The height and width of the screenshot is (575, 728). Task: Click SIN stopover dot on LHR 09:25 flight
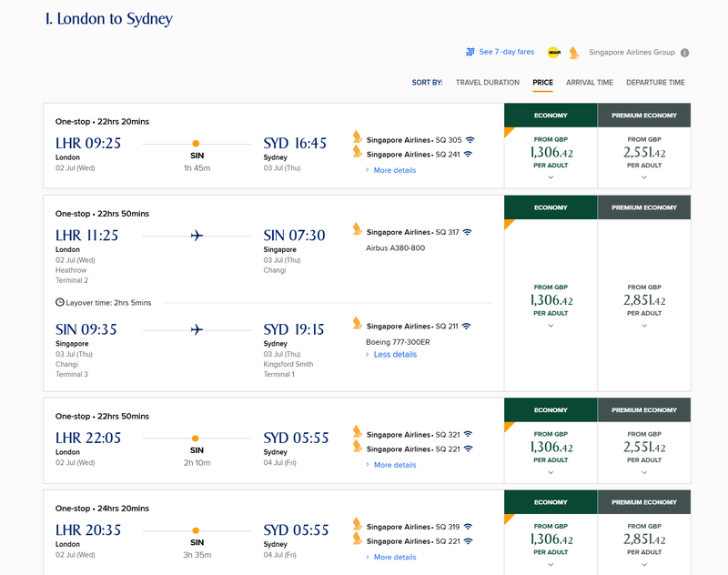tap(196, 144)
